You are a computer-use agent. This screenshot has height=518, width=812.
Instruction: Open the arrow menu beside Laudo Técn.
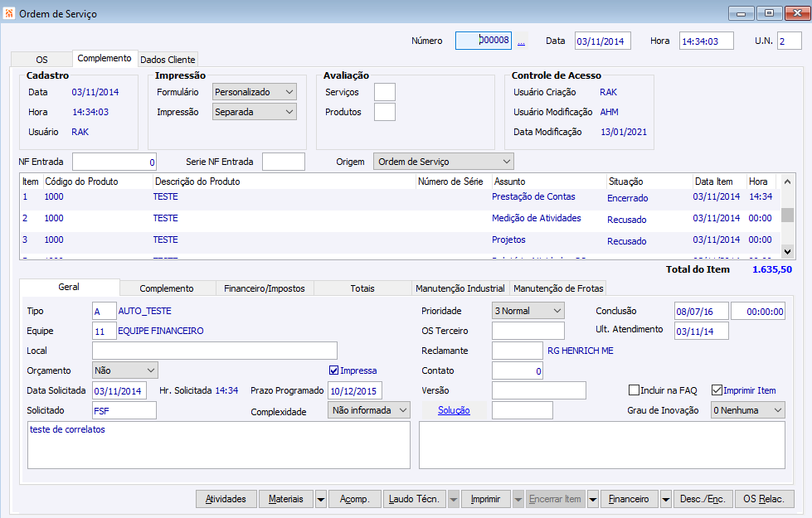[x=453, y=499]
